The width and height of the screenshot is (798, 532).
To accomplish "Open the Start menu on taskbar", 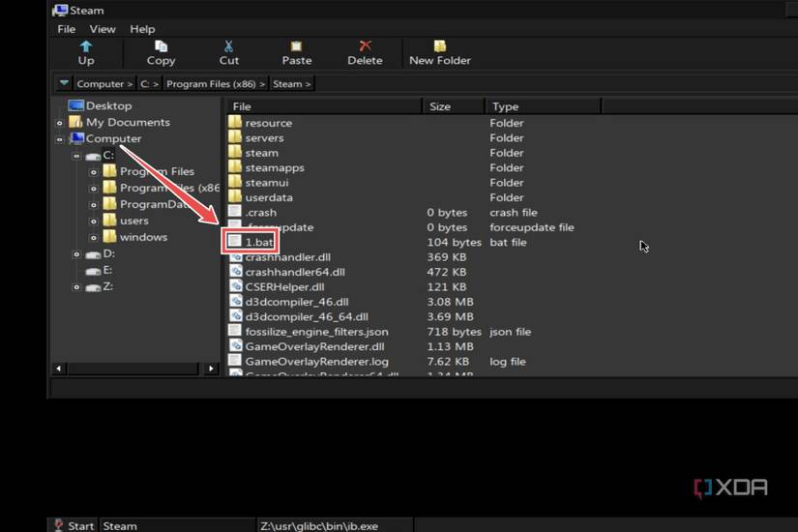I will (x=74, y=525).
